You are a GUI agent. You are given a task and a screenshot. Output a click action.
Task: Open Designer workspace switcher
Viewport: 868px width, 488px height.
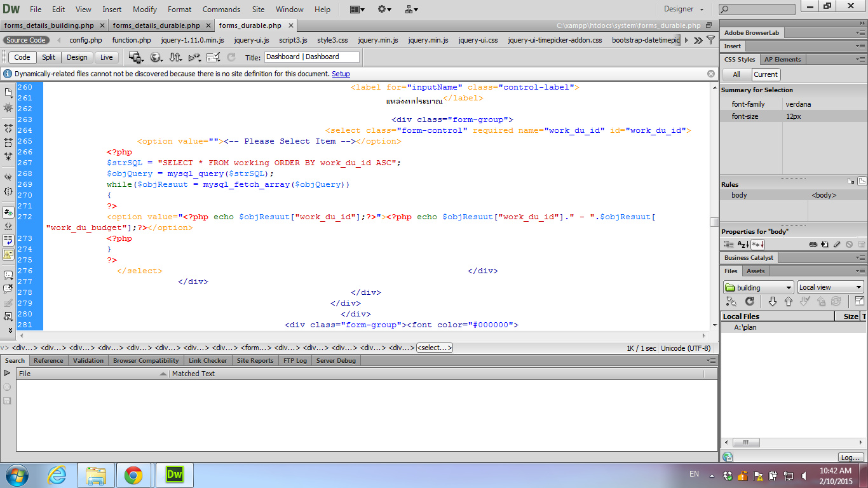point(684,10)
